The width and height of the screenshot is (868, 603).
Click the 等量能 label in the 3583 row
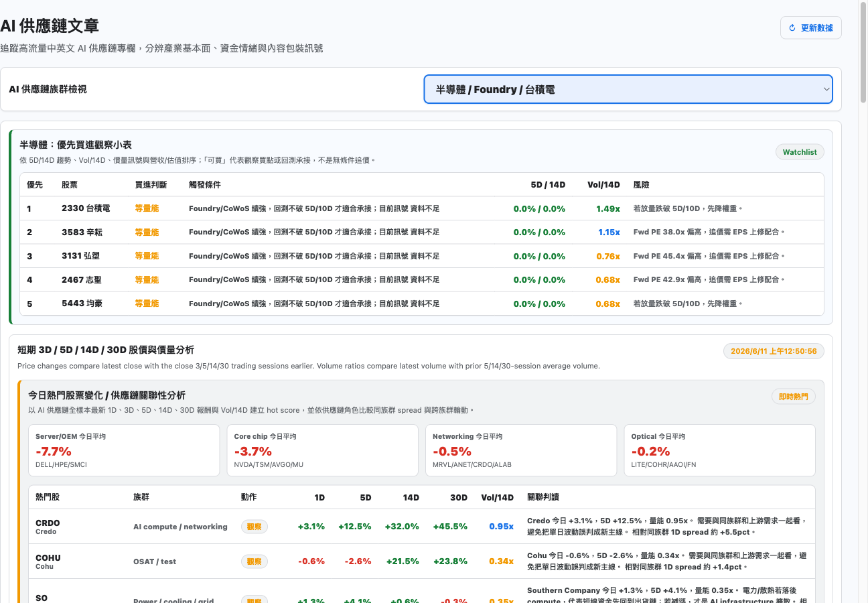(x=147, y=232)
